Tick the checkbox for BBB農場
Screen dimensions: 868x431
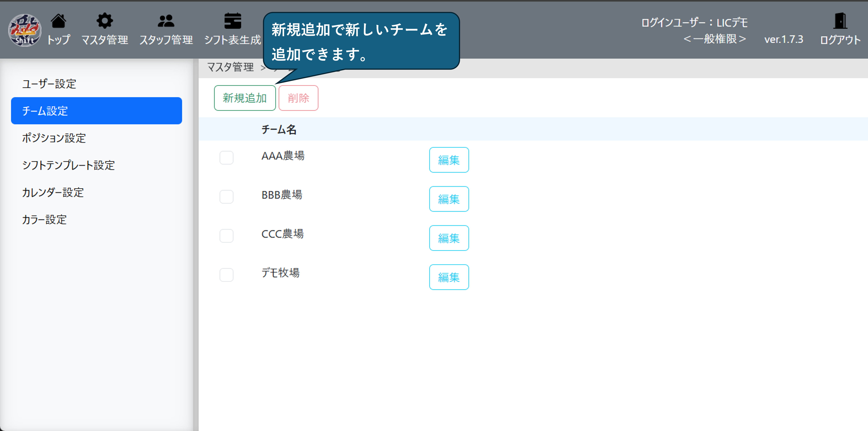[226, 197]
